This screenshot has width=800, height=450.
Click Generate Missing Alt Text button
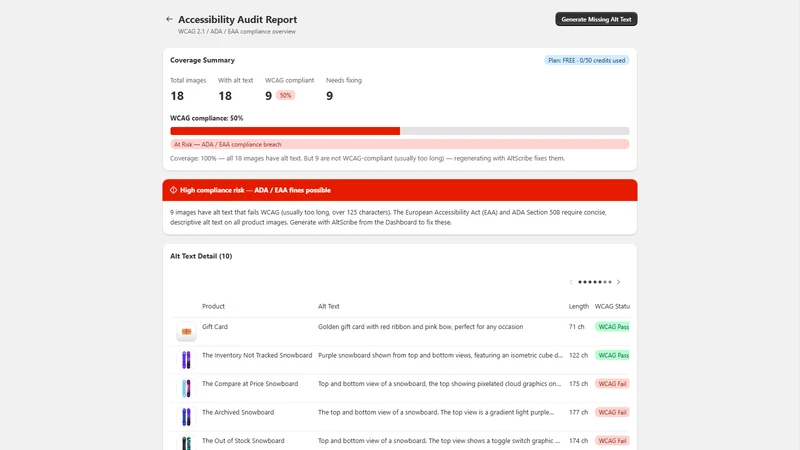coord(596,19)
